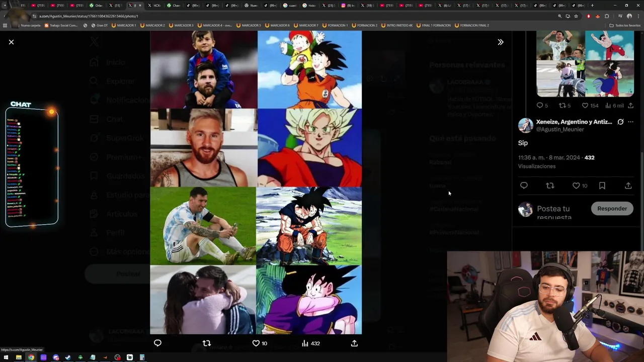Screen dimensions: 644x362
Task: Repost the parent tweet with 5 reposts
Action: (x=565, y=106)
